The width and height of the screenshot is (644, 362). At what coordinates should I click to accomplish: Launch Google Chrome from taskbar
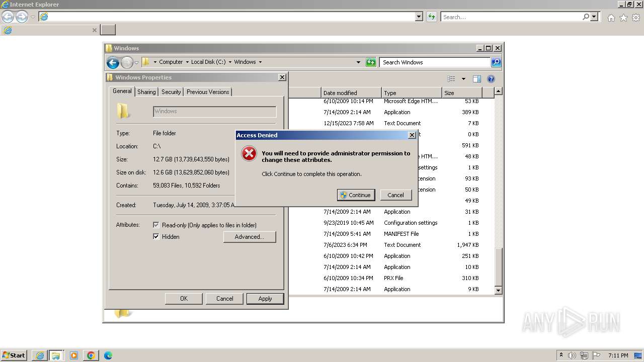[91, 355]
